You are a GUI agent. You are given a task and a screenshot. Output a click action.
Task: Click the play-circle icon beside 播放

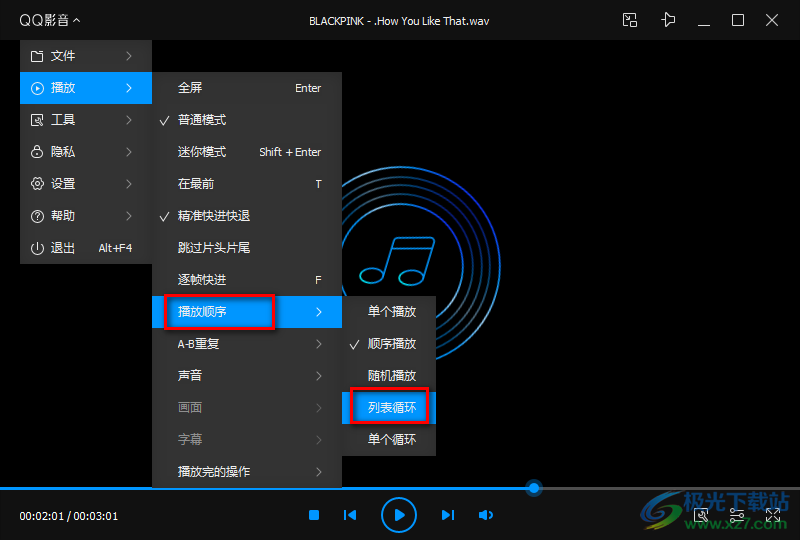click(x=37, y=88)
